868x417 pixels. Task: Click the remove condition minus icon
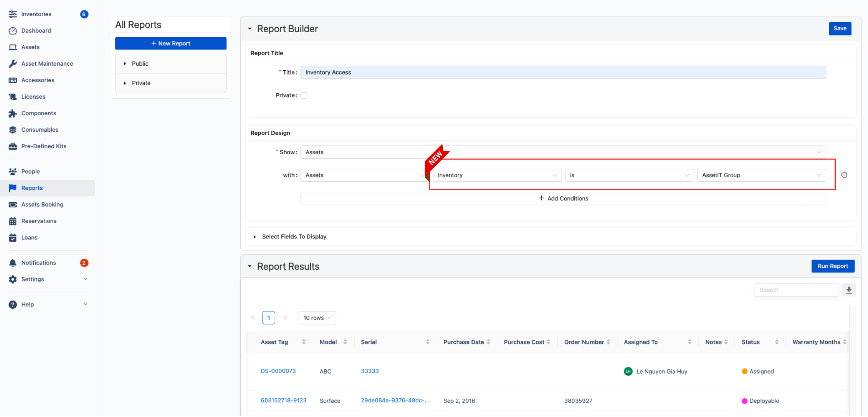pos(845,175)
